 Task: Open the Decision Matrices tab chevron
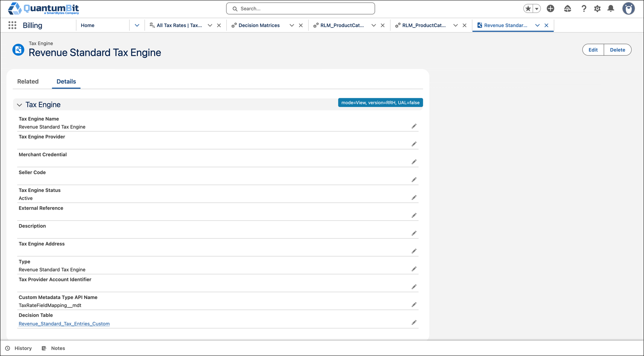pos(292,25)
